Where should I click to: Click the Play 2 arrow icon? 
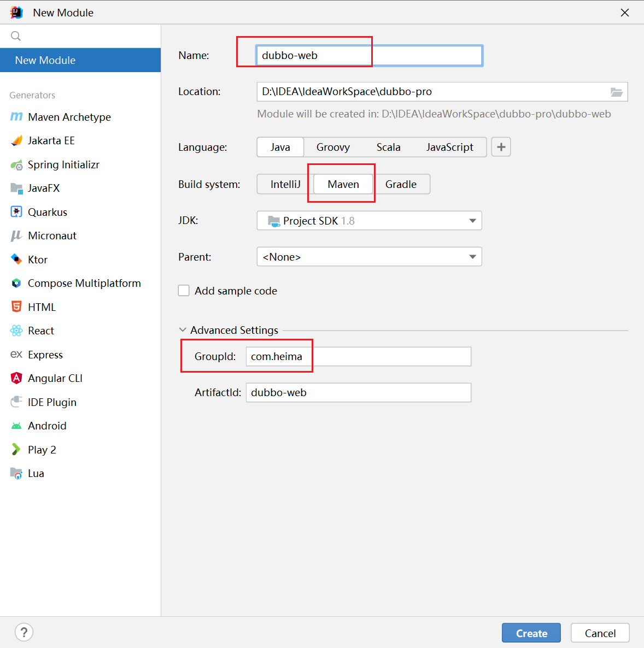16,449
